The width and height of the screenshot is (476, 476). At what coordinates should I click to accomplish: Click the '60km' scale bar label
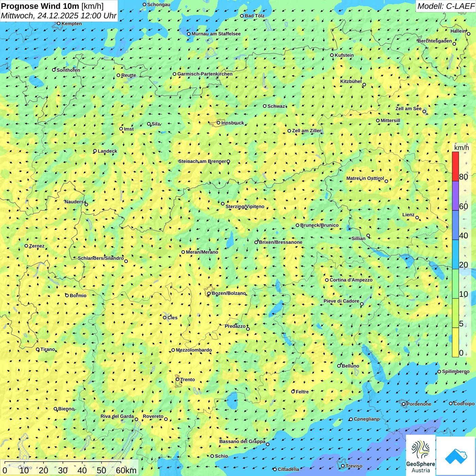pyautogui.click(x=126, y=470)
